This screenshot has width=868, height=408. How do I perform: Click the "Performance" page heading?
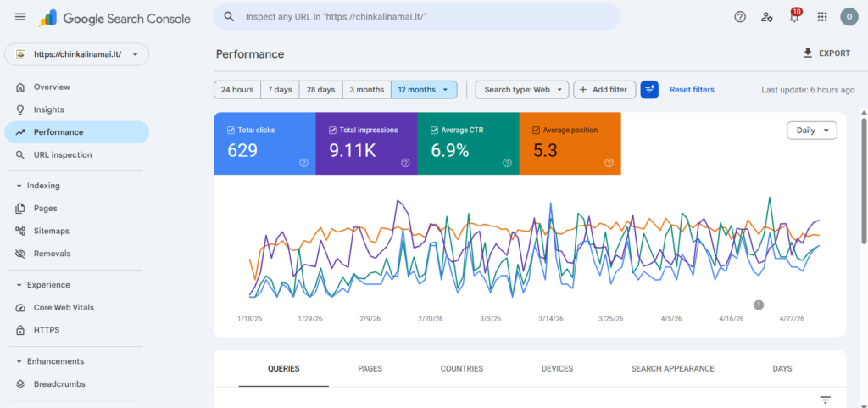pyautogui.click(x=250, y=54)
